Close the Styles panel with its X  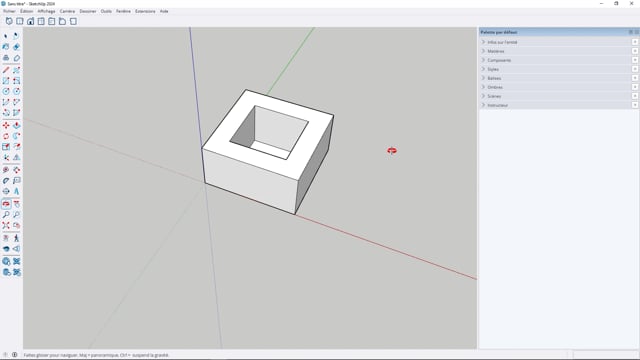click(635, 69)
